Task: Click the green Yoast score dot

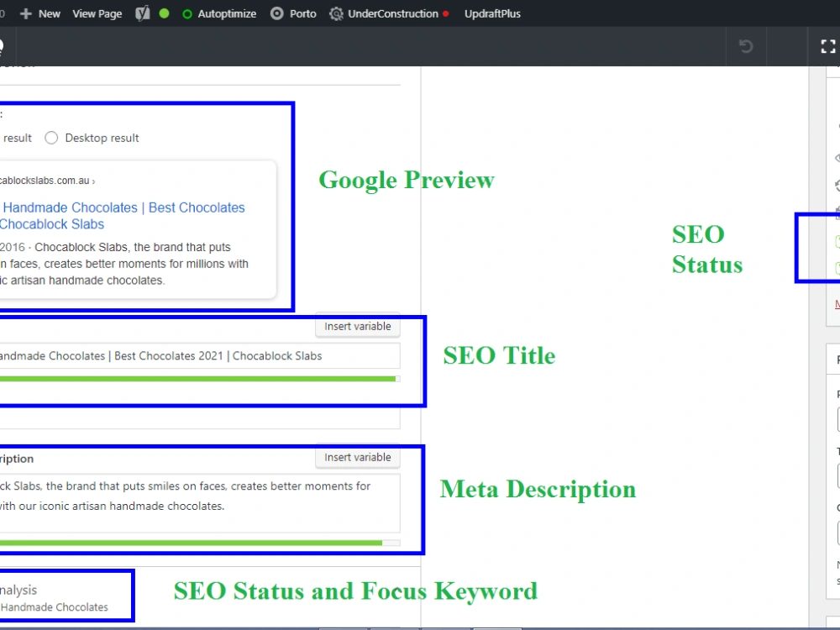Action: point(165,13)
